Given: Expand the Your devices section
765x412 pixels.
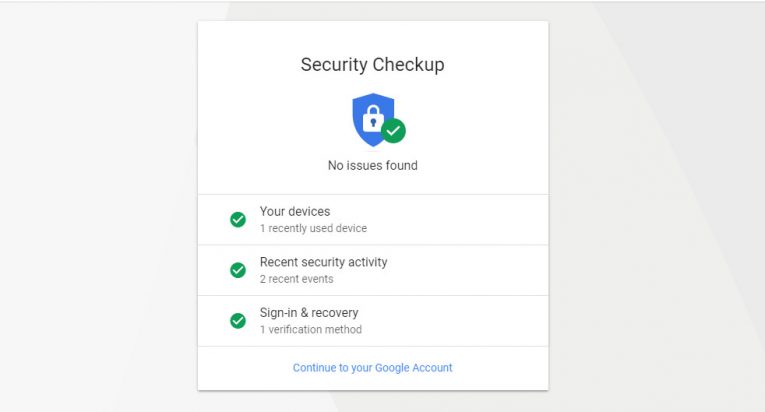Looking at the screenshot, I should tap(295, 212).
